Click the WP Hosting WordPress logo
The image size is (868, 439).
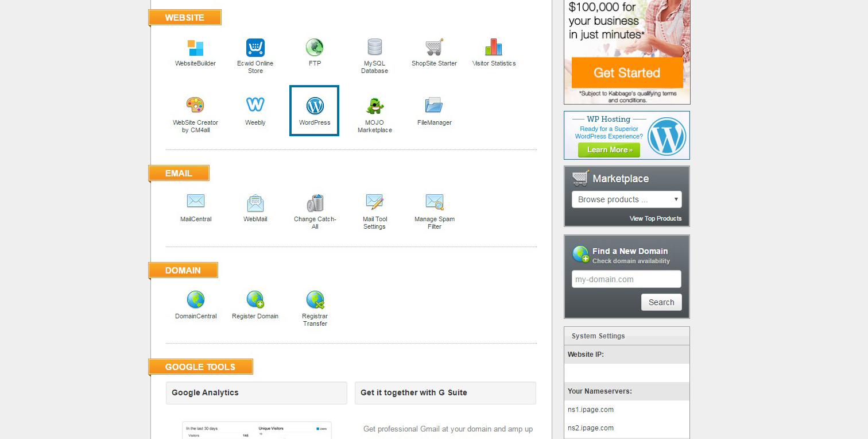tap(666, 136)
